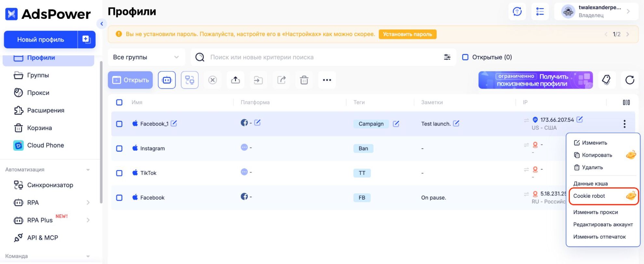Edit the Facebook_1 platform pencil icon
The height and width of the screenshot is (264, 644).
257,122
